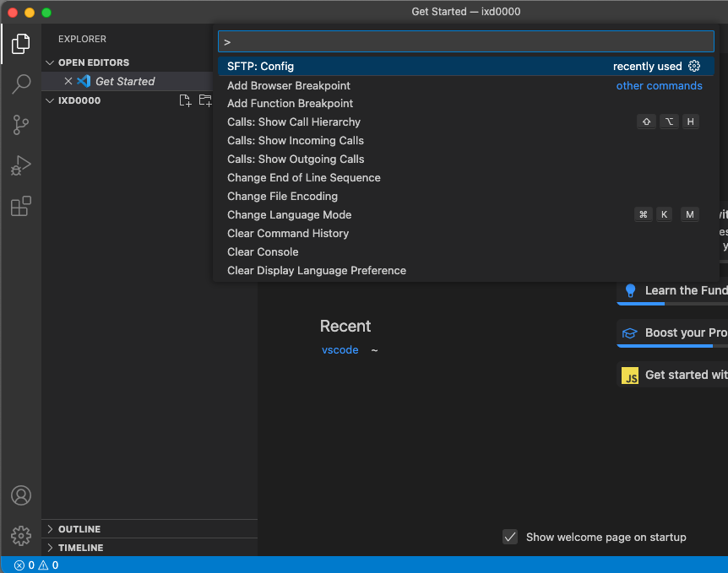This screenshot has width=728, height=573.
Task: Click the H key badge for Call Hierarchy
Action: (x=690, y=122)
